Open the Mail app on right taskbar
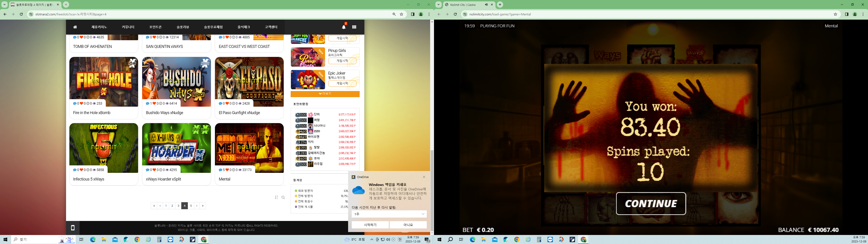This screenshot has height=244, width=868. [x=495, y=240]
